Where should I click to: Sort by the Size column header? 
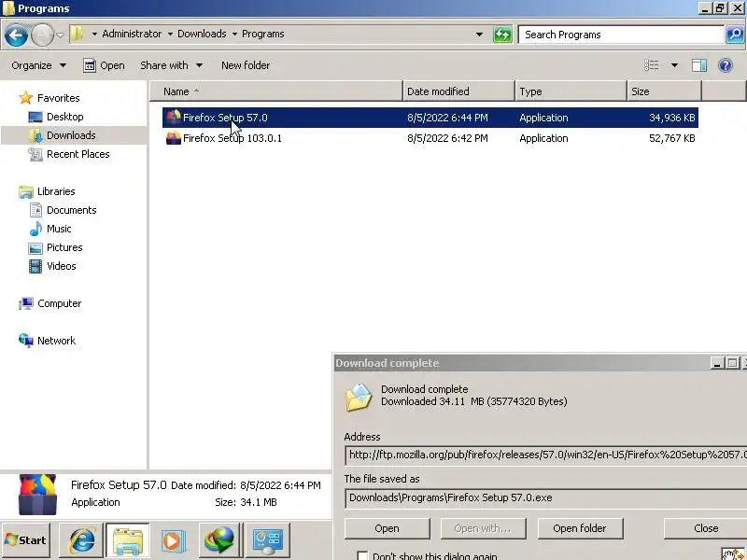point(664,91)
